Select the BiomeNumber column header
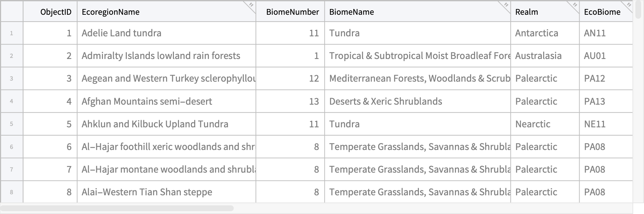The height and width of the screenshot is (214, 644). tap(290, 12)
